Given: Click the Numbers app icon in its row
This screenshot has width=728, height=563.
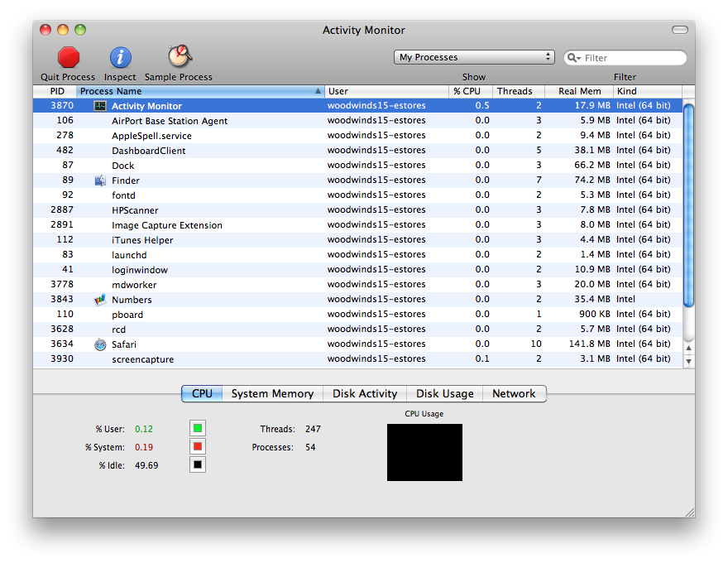Looking at the screenshot, I should point(100,299).
